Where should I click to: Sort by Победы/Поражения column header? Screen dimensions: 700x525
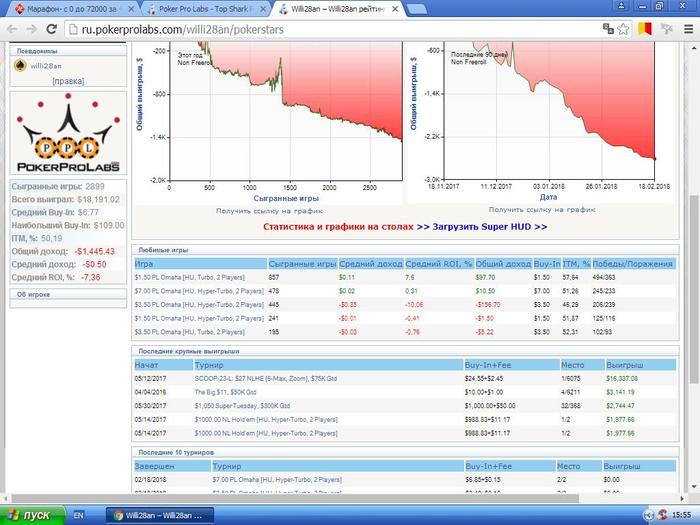(633, 264)
